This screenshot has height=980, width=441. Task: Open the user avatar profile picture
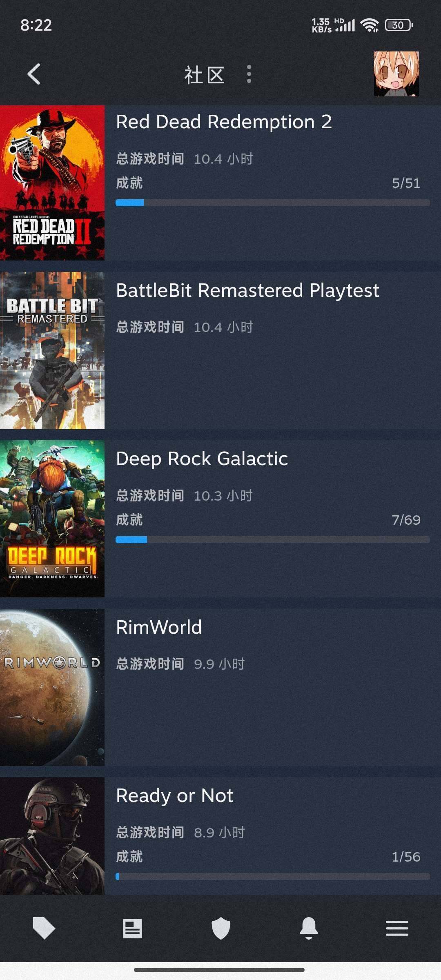396,74
